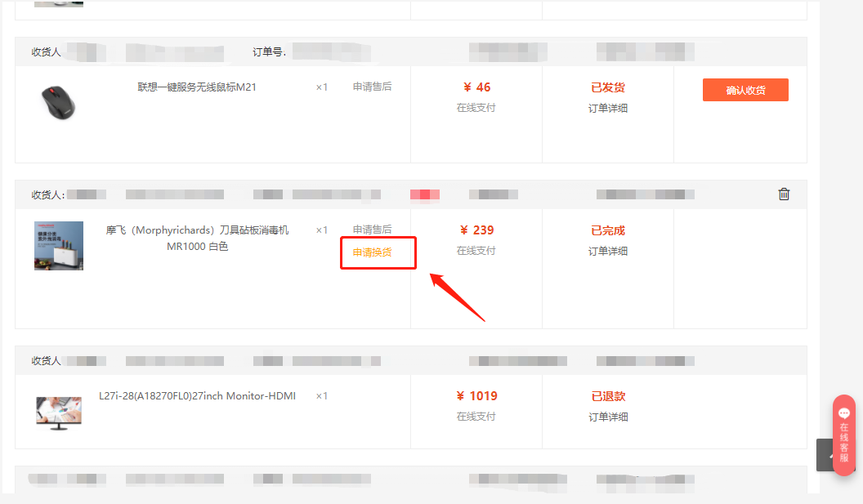This screenshot has height=504, width=863.
Task: Click the 摩飞 刀具砧板消毒机 MR1000 title
Action: [x=197, y=238]
